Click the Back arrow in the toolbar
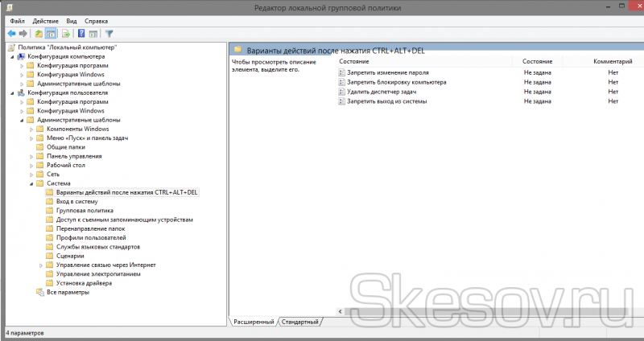644x341 pixels. pos(11,34)
